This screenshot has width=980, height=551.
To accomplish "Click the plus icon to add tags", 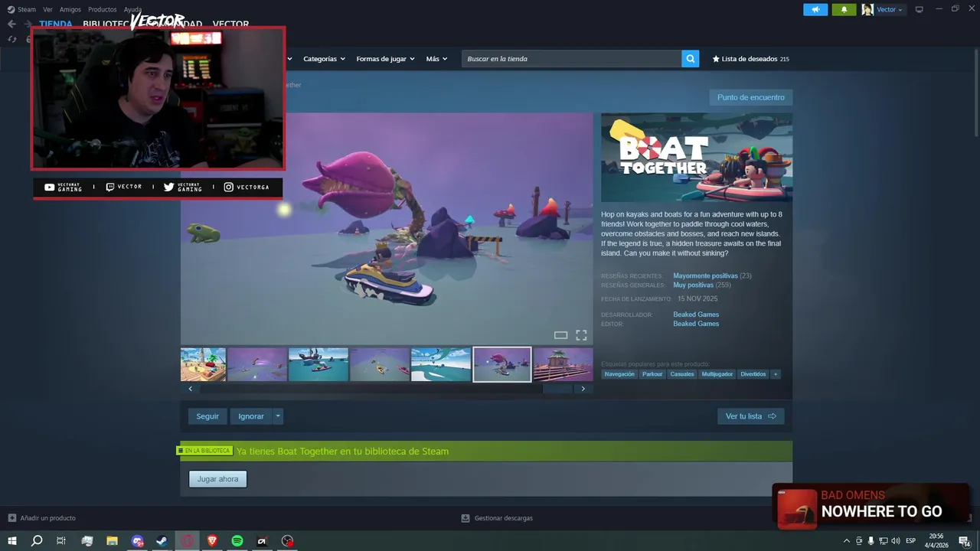I will pyautogui.click(x=776, y=374).
